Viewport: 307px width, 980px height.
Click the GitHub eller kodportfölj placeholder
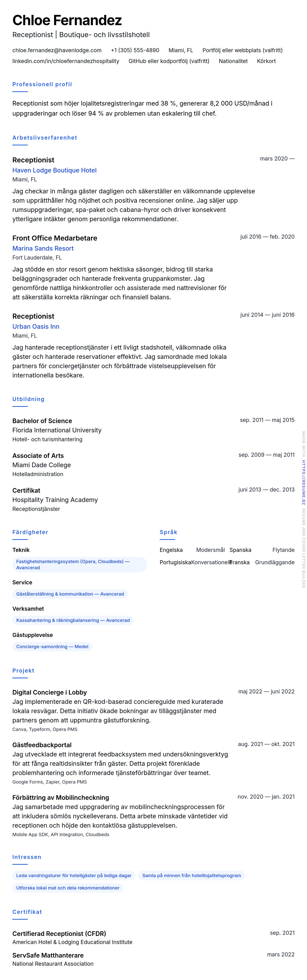(169, 61)
